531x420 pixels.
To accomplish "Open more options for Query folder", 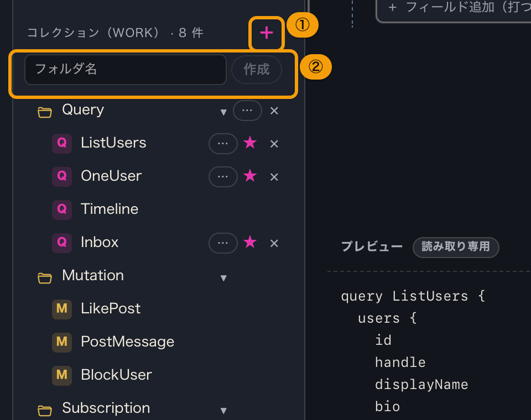I will pyautogui.click(x=247, y=111).
